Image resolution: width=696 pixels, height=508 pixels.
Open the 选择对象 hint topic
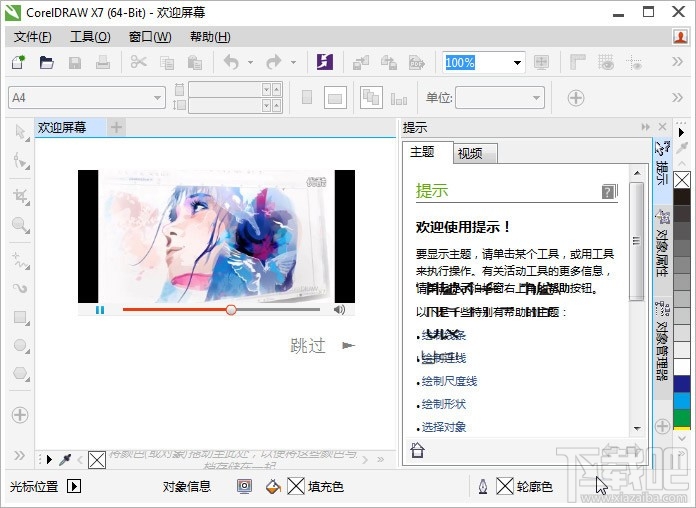[x=443, y=427]
